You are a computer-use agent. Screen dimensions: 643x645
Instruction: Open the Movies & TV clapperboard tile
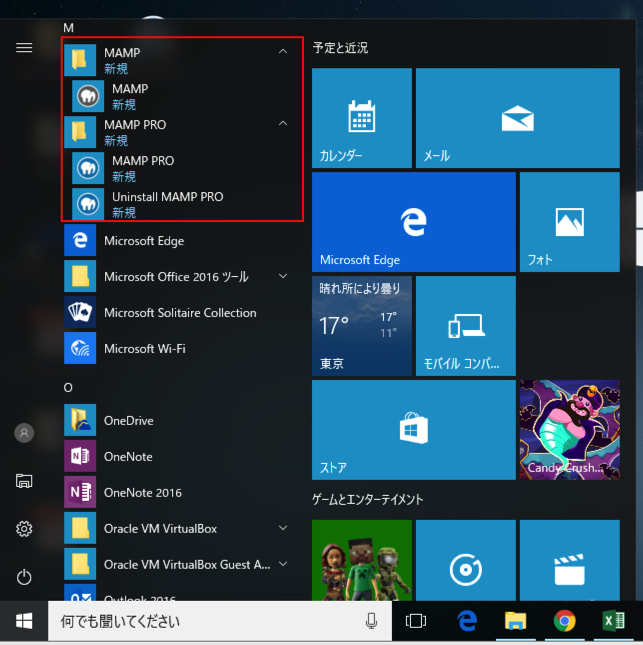569,560
